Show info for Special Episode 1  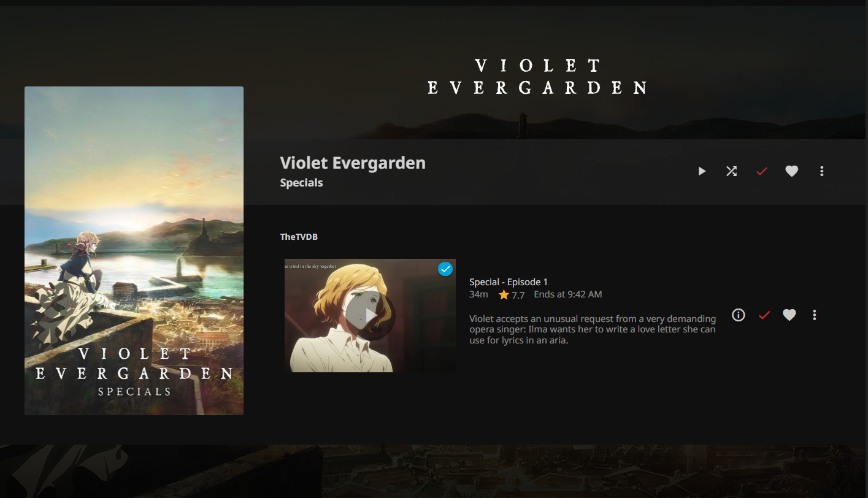point(738,315)
